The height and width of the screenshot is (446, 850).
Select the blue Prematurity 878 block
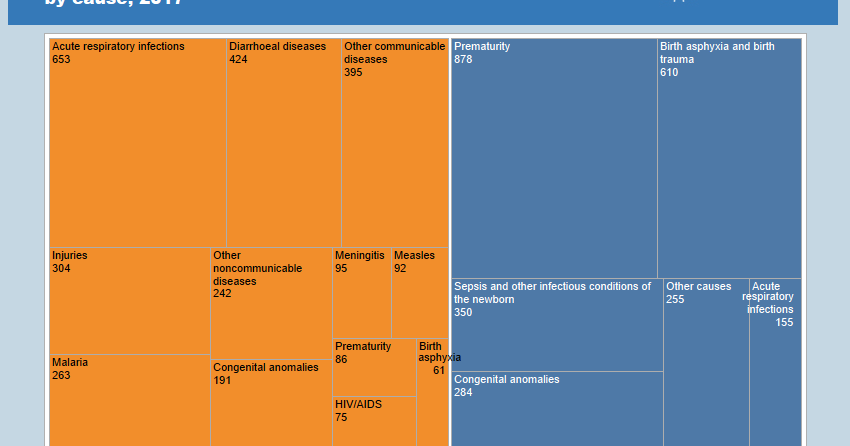(x=554, y=158)
